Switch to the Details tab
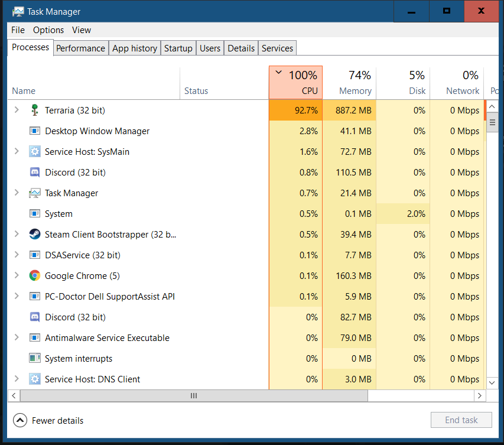Viewport: 504px width, 445px height. [x=241, y=48]
